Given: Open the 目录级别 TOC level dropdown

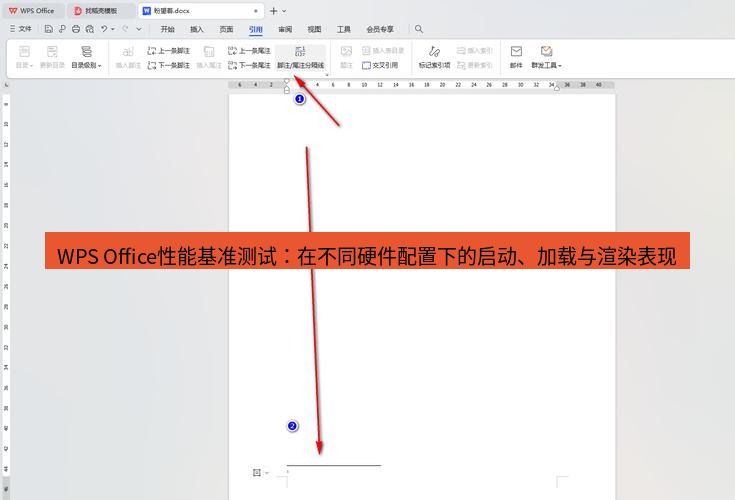Looking at the screenshot, I should tap(86, 57).
